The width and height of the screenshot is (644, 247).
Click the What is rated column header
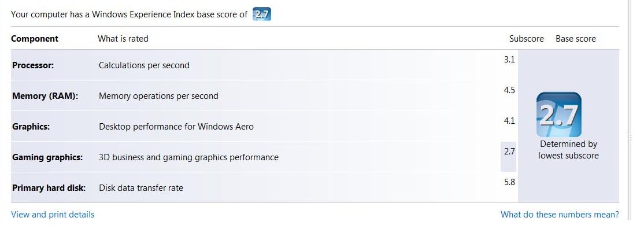[x=123, y=39]
